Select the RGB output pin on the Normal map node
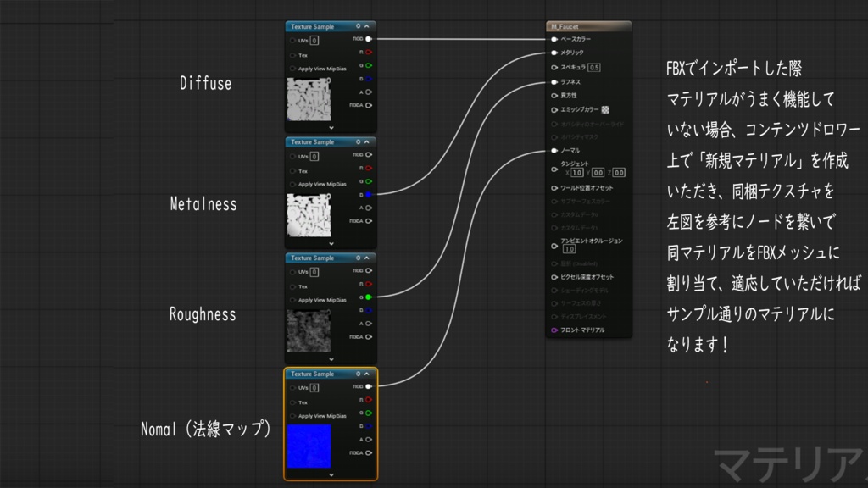The image size is (868, 488). [x=369, y=385]
